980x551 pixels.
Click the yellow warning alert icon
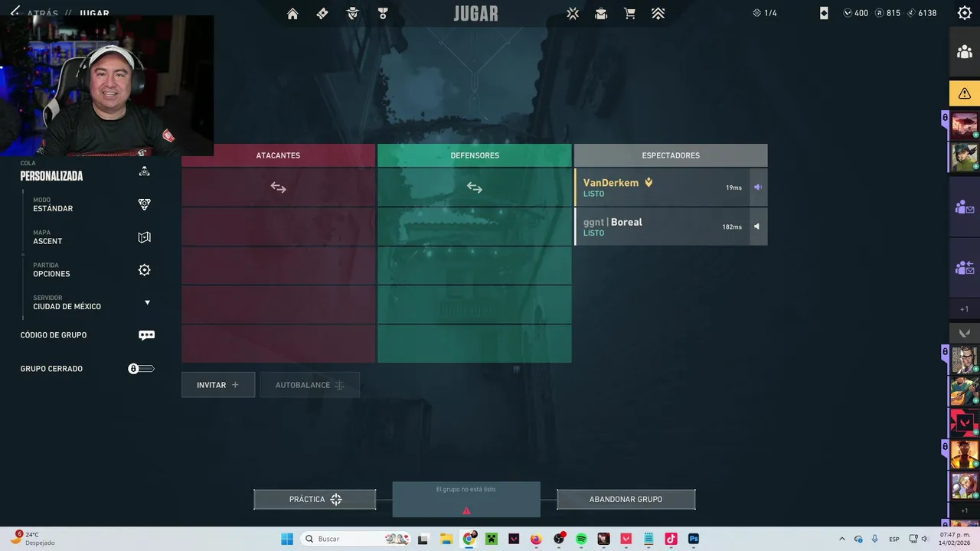pyautogui.click(x=965, y=93)
